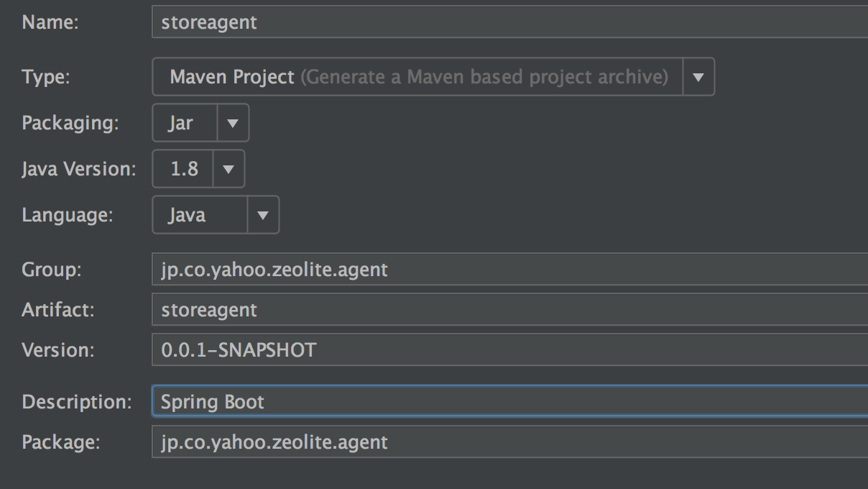Focus the Name field containing storeagent
Image resolution: width=868 pixels, height=489 pixels.
coord(510,22)
